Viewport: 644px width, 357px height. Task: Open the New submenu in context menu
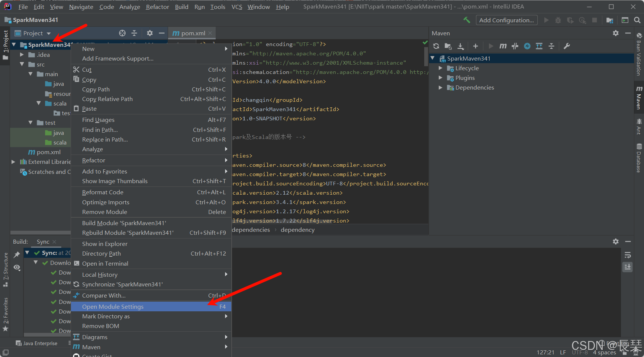coord(151,49)
